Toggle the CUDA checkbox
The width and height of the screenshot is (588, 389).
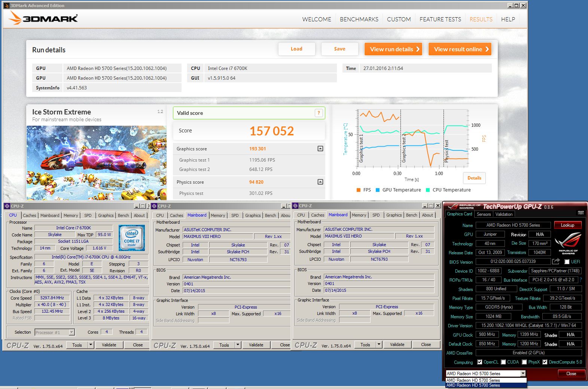pos(503,362)
